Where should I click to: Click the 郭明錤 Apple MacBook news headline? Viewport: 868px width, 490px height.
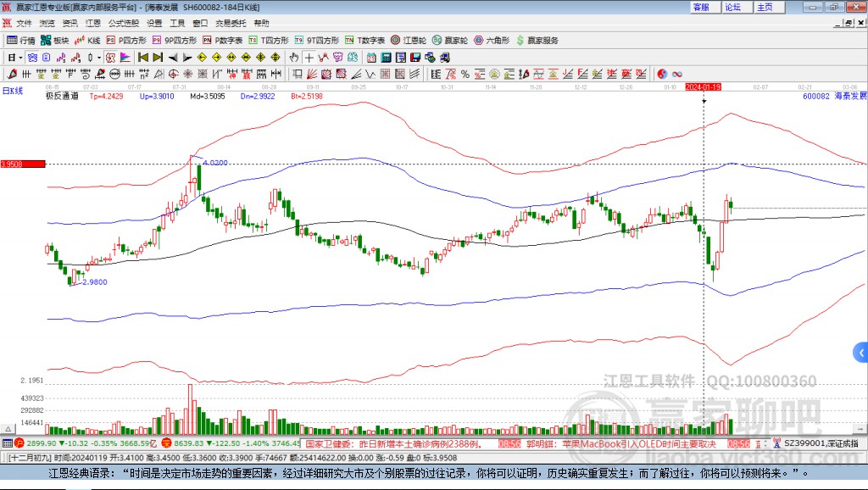pyautogui.click(x=621, y=444)
